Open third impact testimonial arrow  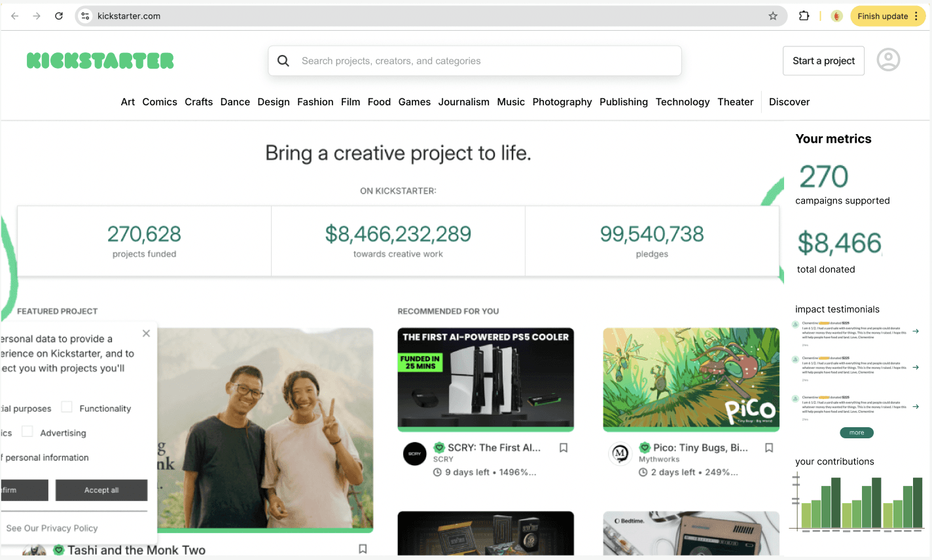[916, 406]
